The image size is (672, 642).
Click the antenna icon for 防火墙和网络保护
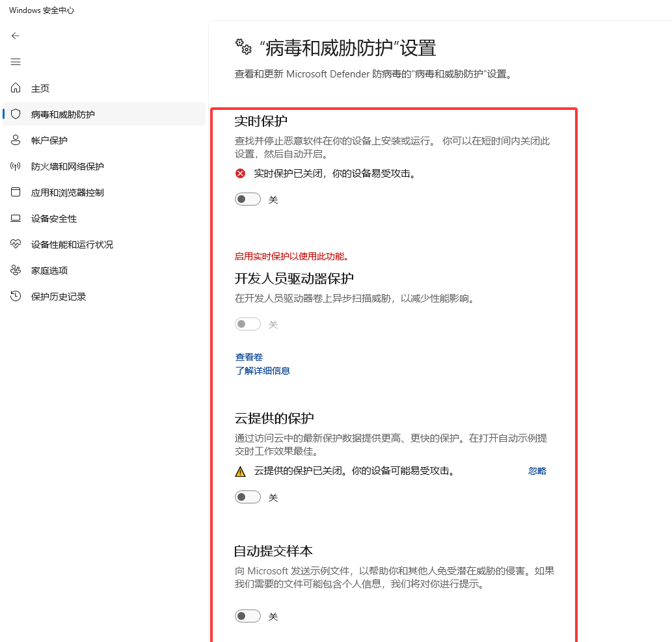[16, 167]
